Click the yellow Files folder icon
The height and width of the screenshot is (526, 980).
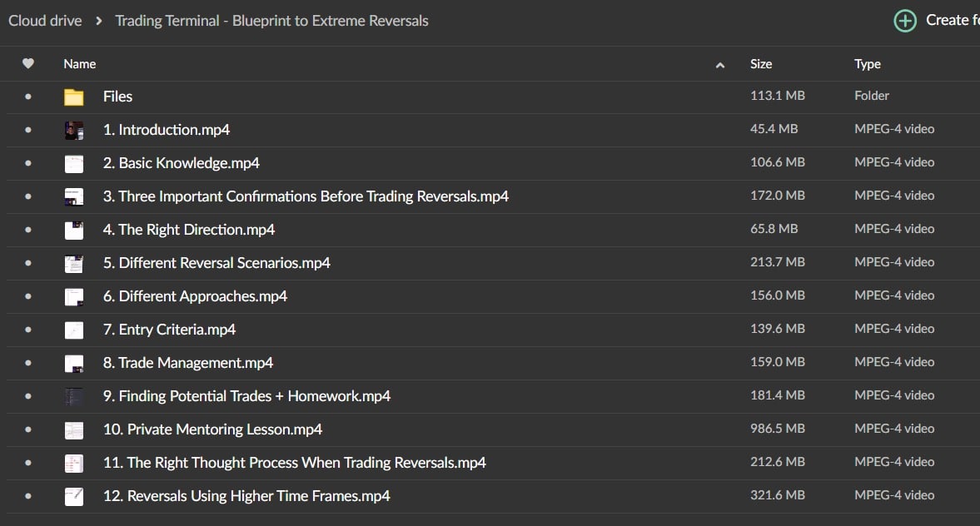click(x=74, y=97)
